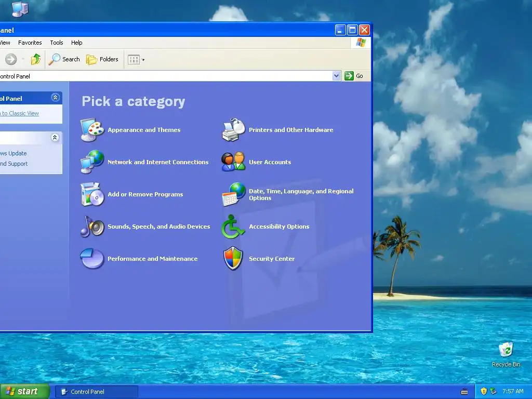Open Performance and Maintenance text link
Screen dimensions: 532x399
click(153, 259)
